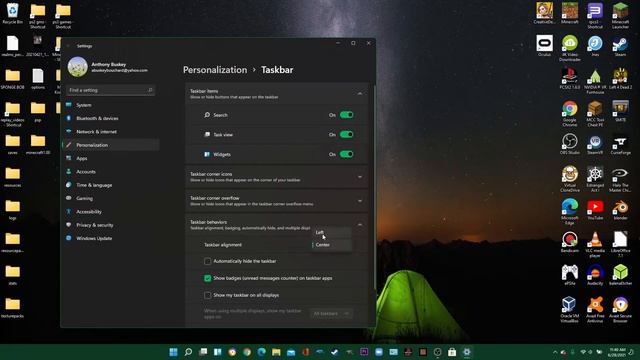Open System settings in the sidebar
The width and height of the screenshot is (640, 360).
pos(111,105)
